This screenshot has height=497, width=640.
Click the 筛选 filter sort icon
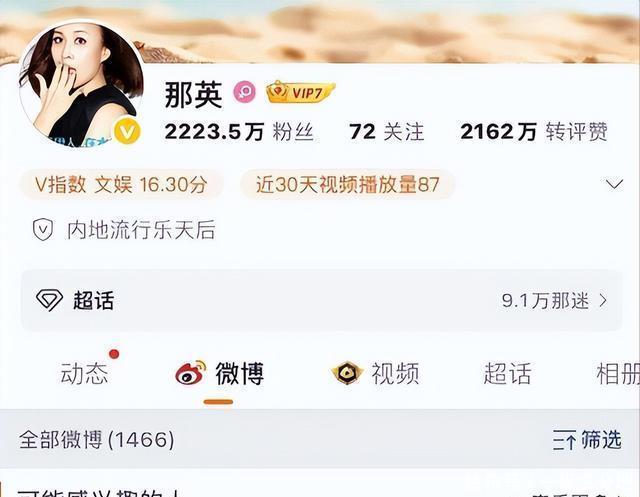(x=564, y=440)
